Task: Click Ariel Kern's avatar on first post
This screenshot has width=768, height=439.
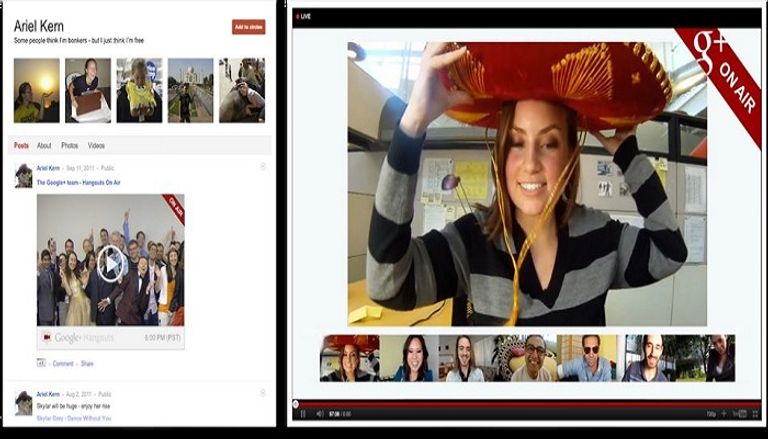Action: coord(24,175)
